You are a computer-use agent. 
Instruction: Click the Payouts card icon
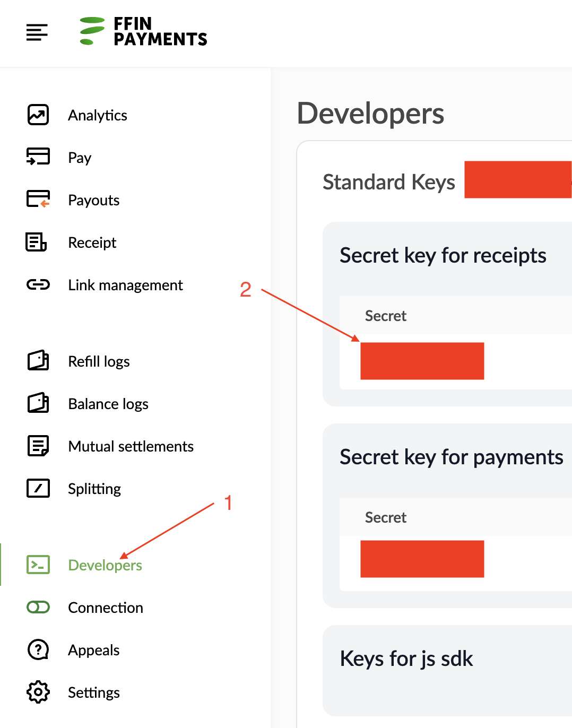[x=38, y=200]
